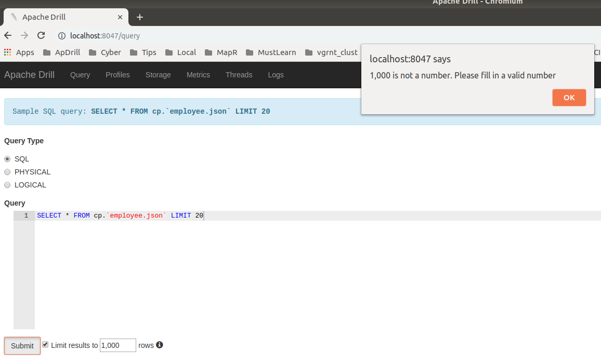The width and height of the screenshot is (601, 364).
Task: Open the Logs nav menu item
Action: [276, 75]
